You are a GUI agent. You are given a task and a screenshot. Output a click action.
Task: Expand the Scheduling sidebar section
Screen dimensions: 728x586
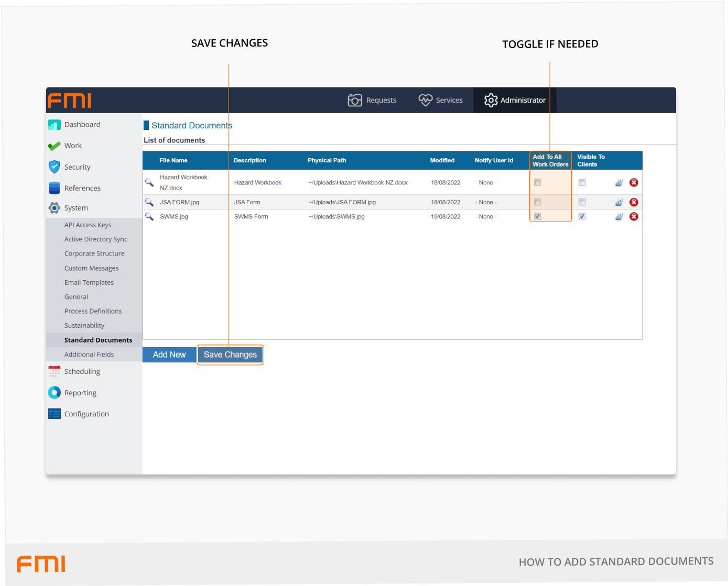click(x=82, y=371)
